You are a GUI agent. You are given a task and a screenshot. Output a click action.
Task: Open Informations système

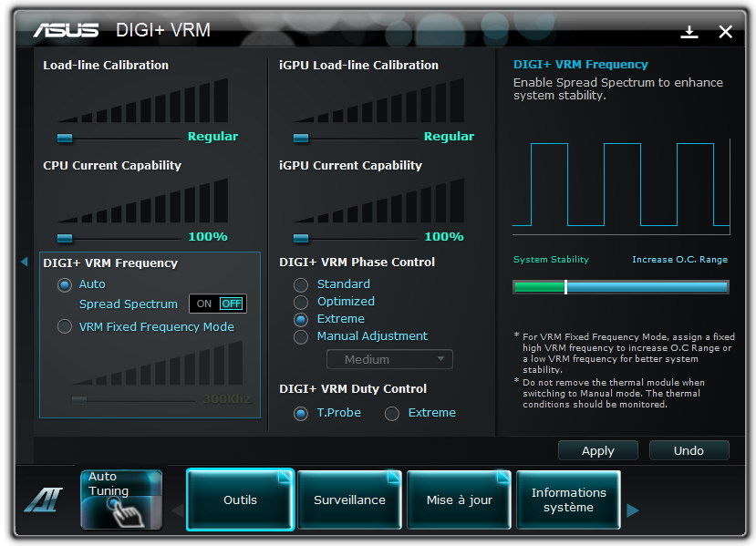pyautogui.click(x=568, y=500)
